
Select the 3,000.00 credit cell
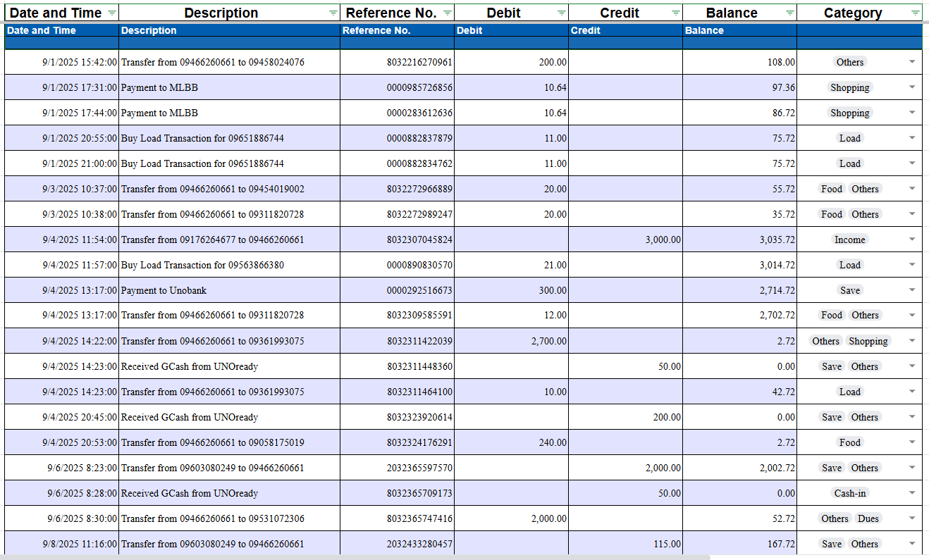pyautogui.click(x=625, y=239)
